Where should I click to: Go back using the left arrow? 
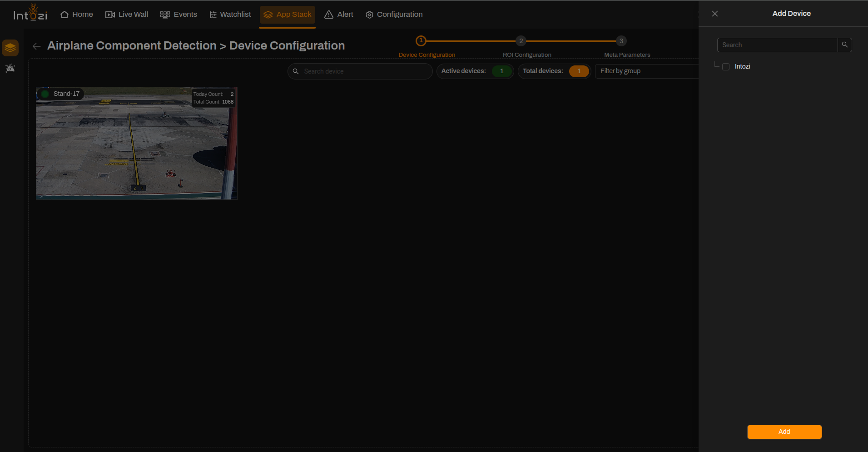click(x=37, y=46)
